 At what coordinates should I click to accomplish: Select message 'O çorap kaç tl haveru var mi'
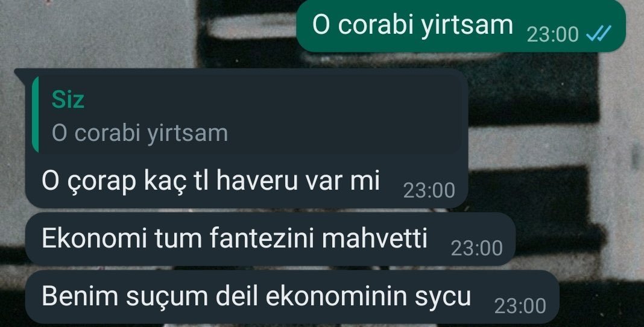[x=210, y=181]
